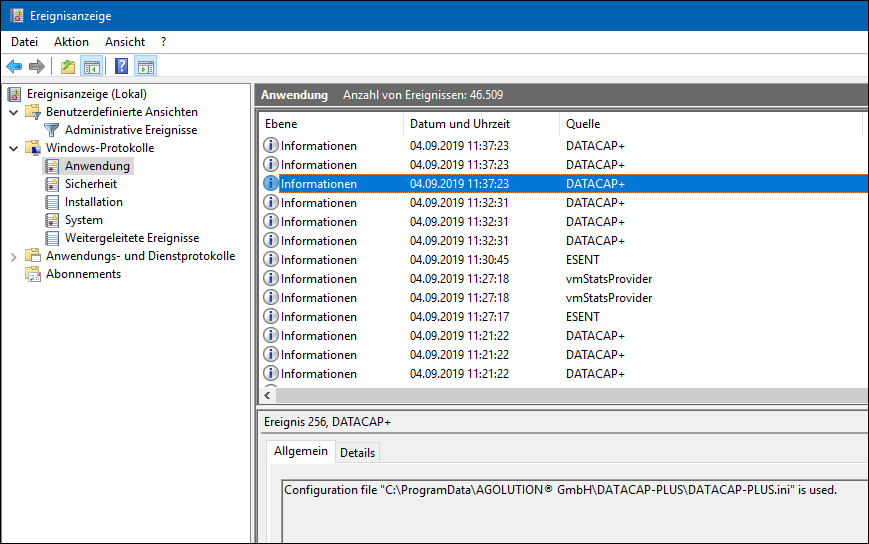
Task: Click the Installation log icon
Action: 52,202
